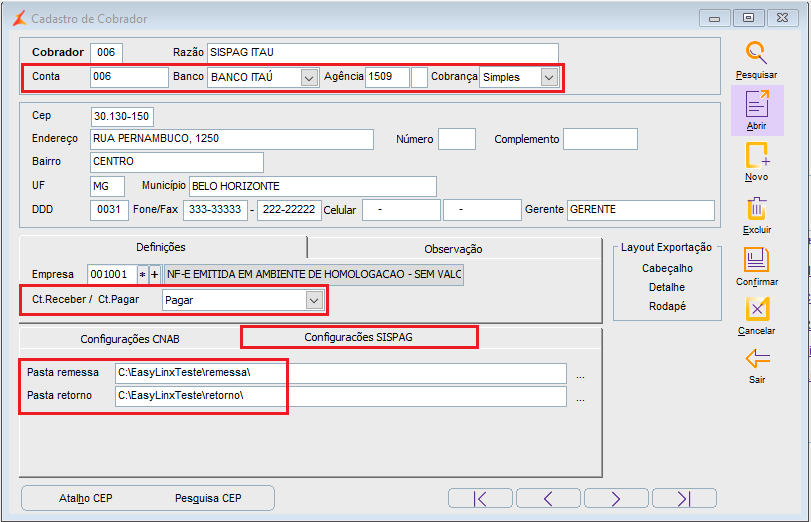
Task: Click the Pesquisar magnifier icon
Action: pos(756,54)
